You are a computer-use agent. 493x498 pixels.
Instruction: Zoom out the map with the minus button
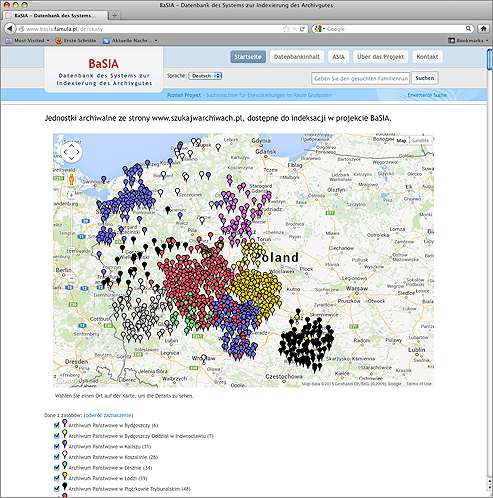click(71, 278)
